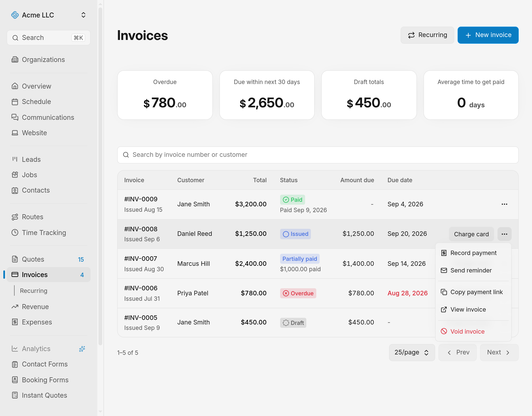532x416 pixels.
Task: Select Copy payment link menu item
Action: click(x=473, y=292)
